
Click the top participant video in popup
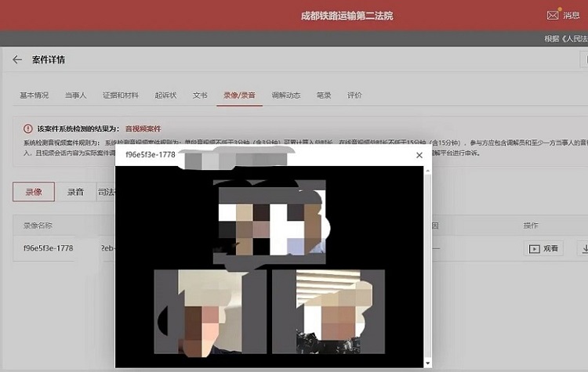(x=270, y=219)
